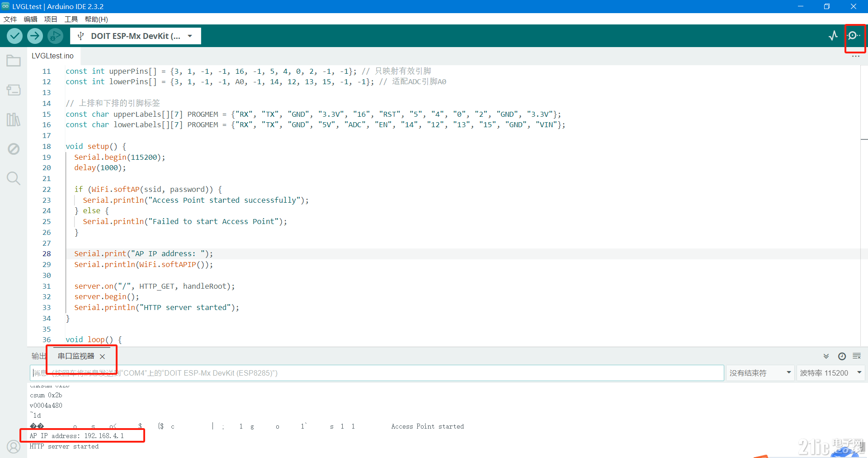The width and height of the screenshot is (868, 458).
Task: Open the 编辑 menu
Action: click(31, 19)
